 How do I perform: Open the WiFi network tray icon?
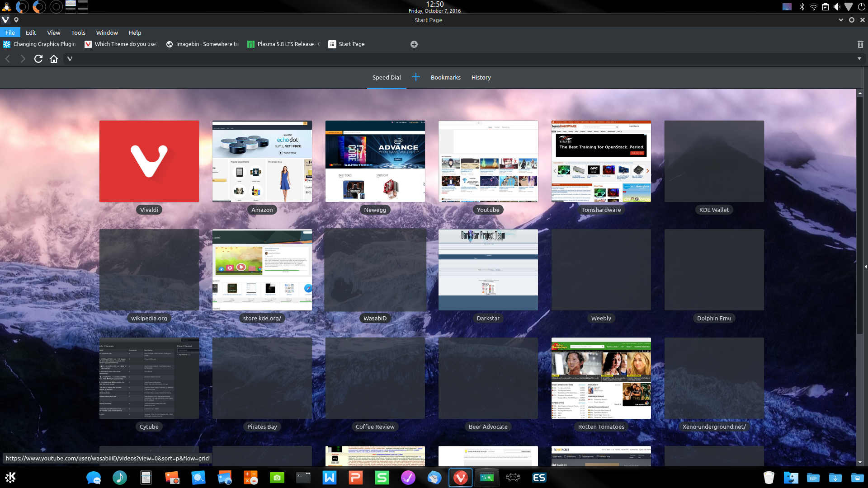813,7
